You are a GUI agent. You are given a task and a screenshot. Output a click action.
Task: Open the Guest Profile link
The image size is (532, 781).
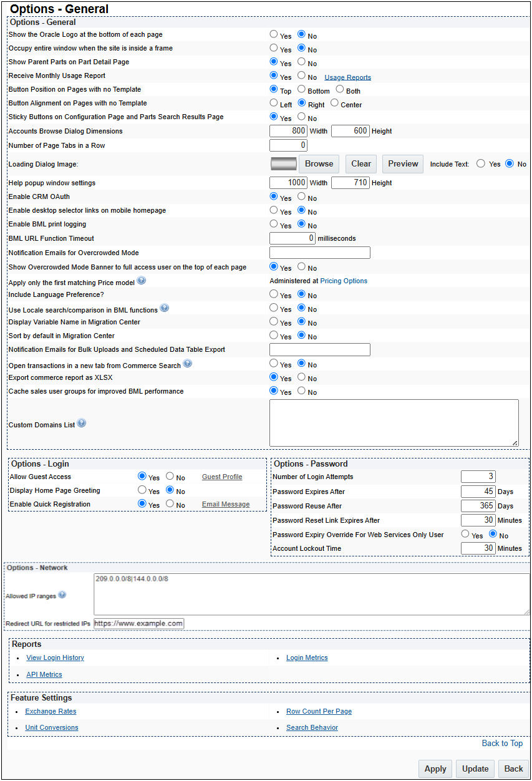[x=221, y=476]
